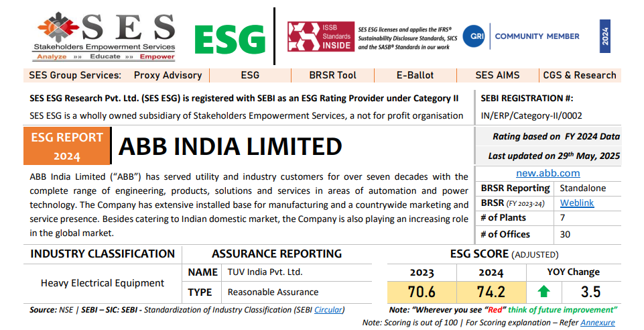
Task: Click 'TUV India Pvt. Ltd.' assurance name
Action: click(x=265, y=272)
